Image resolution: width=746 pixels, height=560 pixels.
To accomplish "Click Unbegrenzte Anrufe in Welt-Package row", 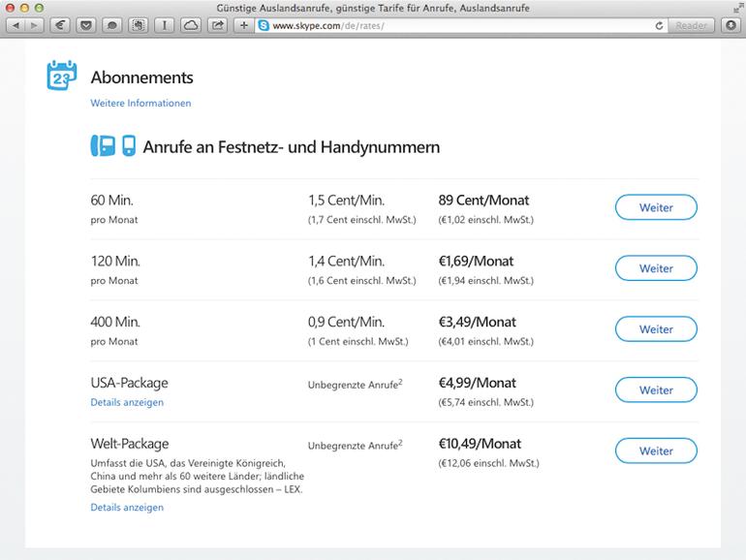I will (x=355, y=446).
